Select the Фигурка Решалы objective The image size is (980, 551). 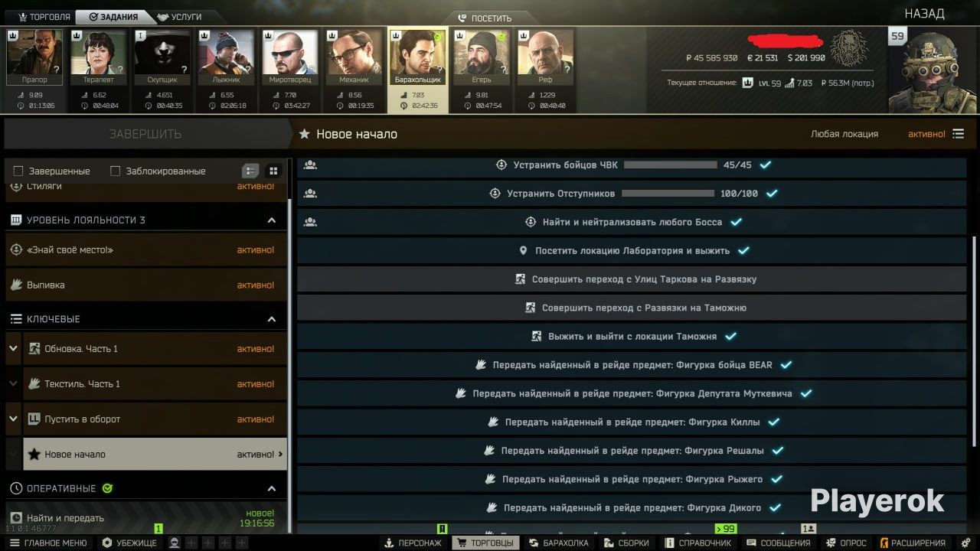click(x=632, y=451)
